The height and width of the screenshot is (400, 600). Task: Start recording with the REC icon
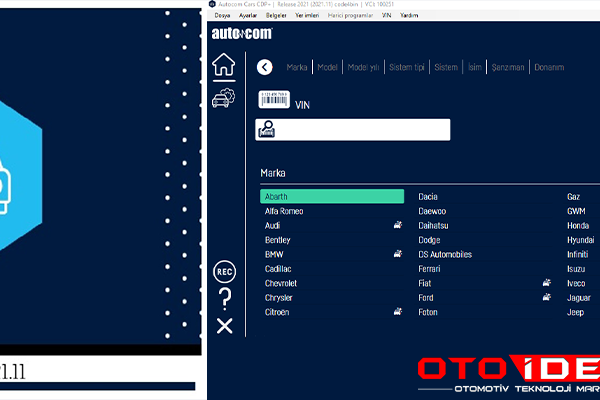click(225, 272)
